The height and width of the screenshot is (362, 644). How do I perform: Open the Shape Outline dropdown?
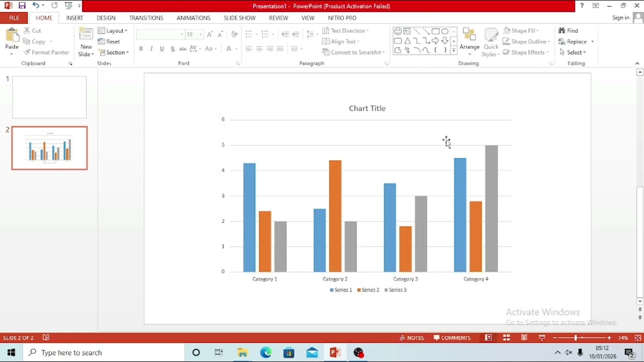click(526, 42)
